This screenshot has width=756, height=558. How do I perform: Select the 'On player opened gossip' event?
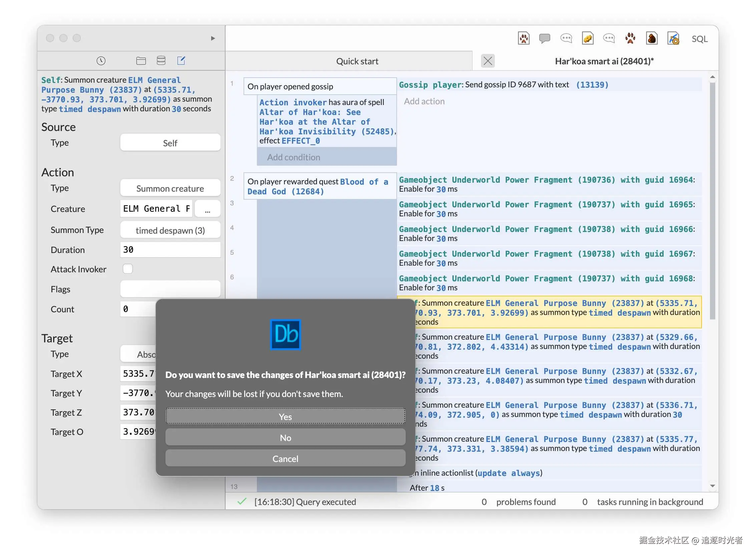pyautogui.click(x=320, y=87)
